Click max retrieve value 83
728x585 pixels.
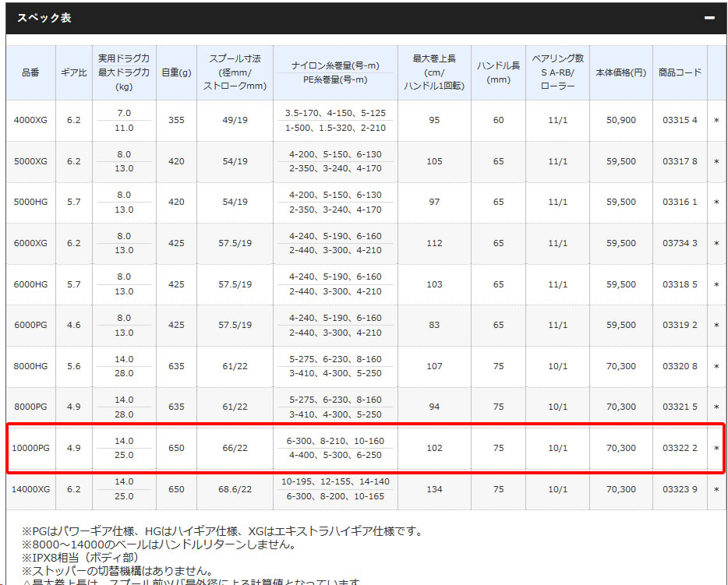(x=434, y=325)
